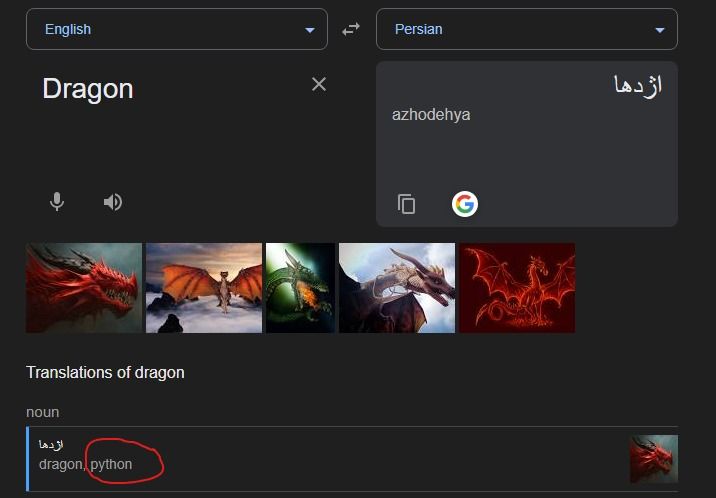
Task: Click the microphone voice input icon
Action: click(57, 202)
